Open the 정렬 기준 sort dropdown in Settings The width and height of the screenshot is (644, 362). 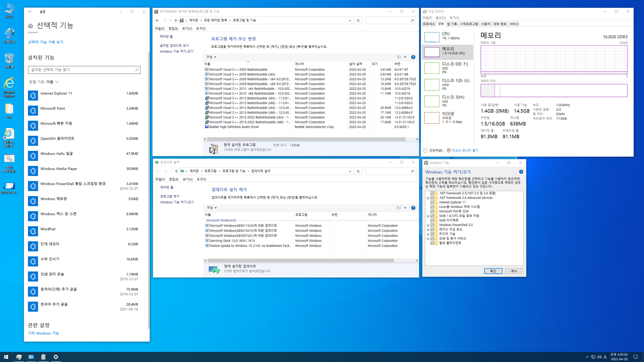tap(44, 82)
